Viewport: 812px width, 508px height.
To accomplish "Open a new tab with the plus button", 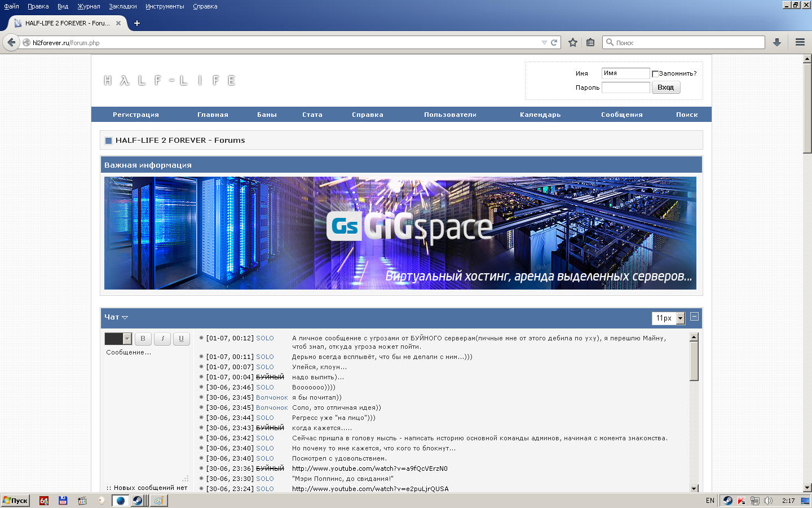I will coord(136,23).
